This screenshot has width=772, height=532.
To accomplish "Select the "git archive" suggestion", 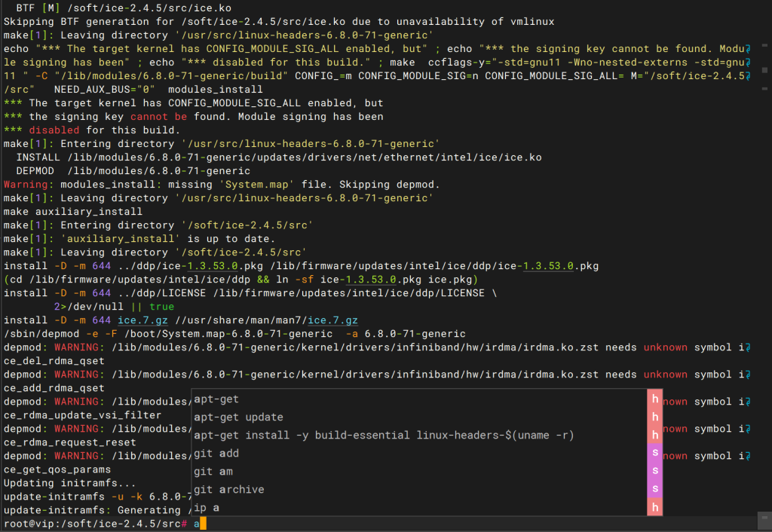I will (229, 489).
